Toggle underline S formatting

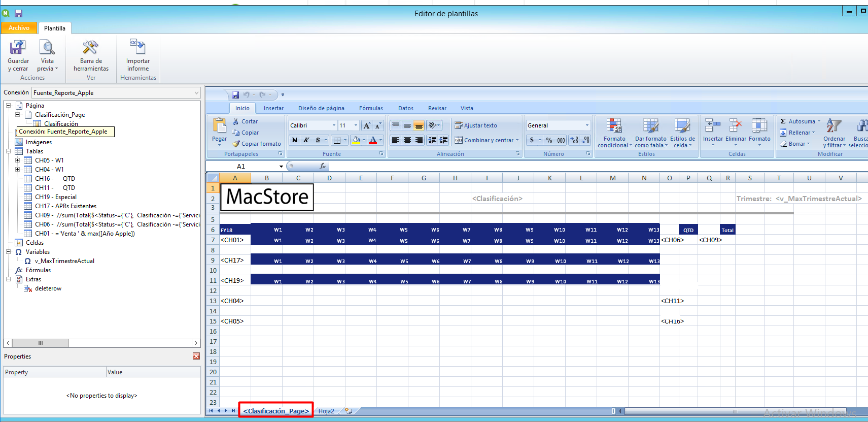(x=318, y=140)
